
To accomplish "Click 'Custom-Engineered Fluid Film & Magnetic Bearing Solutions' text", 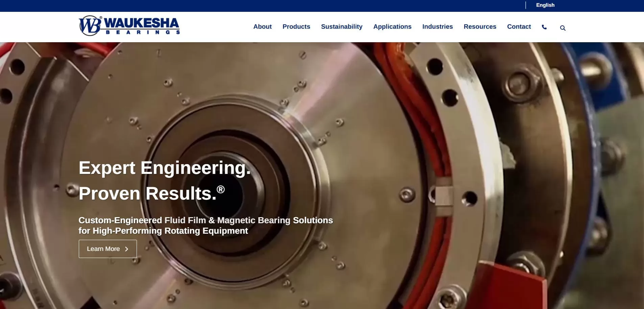I will pos(206,220).
